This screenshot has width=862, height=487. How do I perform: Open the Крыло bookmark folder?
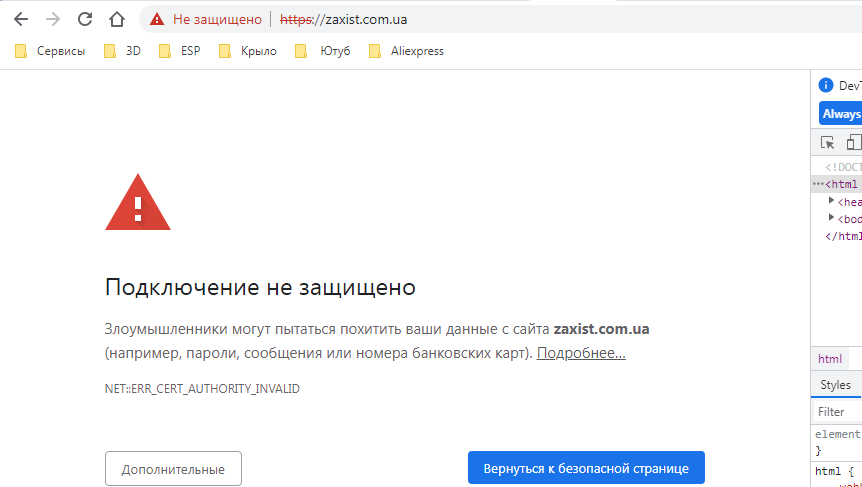(248, 51)
